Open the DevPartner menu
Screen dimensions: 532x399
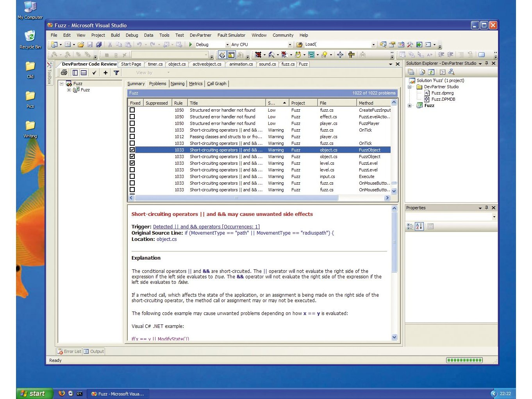pyautogui.click(x=200, y=35)
